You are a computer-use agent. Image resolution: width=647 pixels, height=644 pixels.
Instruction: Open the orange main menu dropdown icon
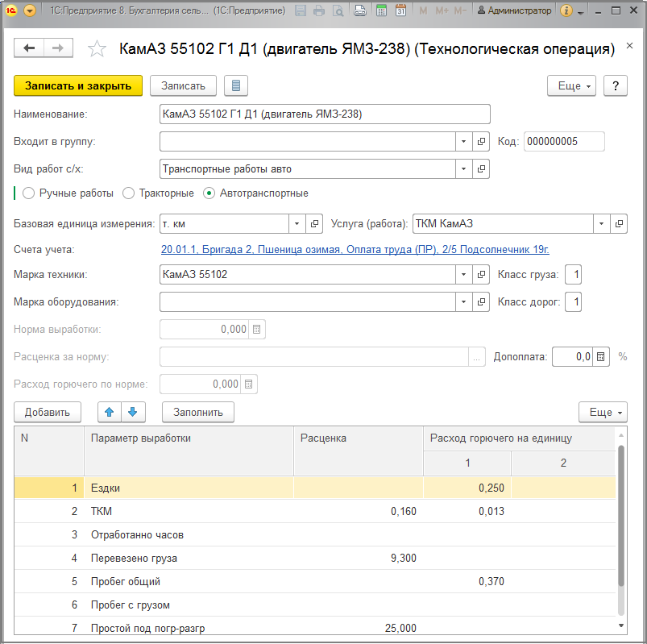point(30,10)
